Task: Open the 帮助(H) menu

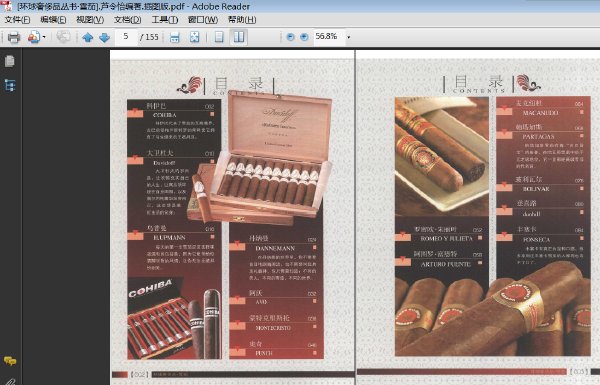Action: click(x=242, y=20)
